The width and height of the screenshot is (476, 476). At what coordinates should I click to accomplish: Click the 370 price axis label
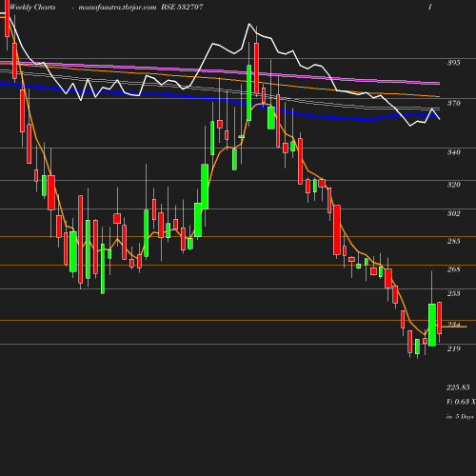pyautogui.click(x=454, y=103)
